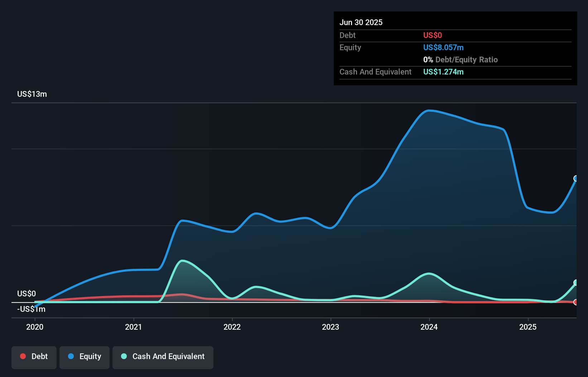Click the US$13m axis label
This screenshot has width=588, height=377.
[x=32, y=94]
